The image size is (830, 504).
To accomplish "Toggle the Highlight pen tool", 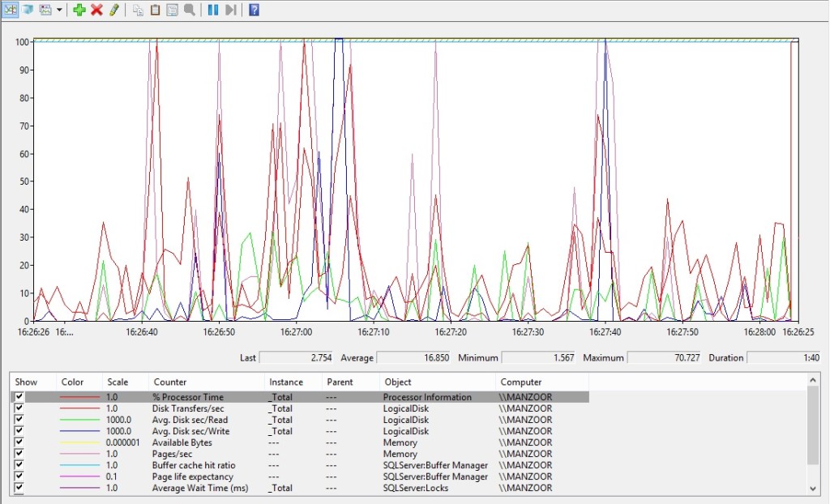I will (x=113, y=10).
